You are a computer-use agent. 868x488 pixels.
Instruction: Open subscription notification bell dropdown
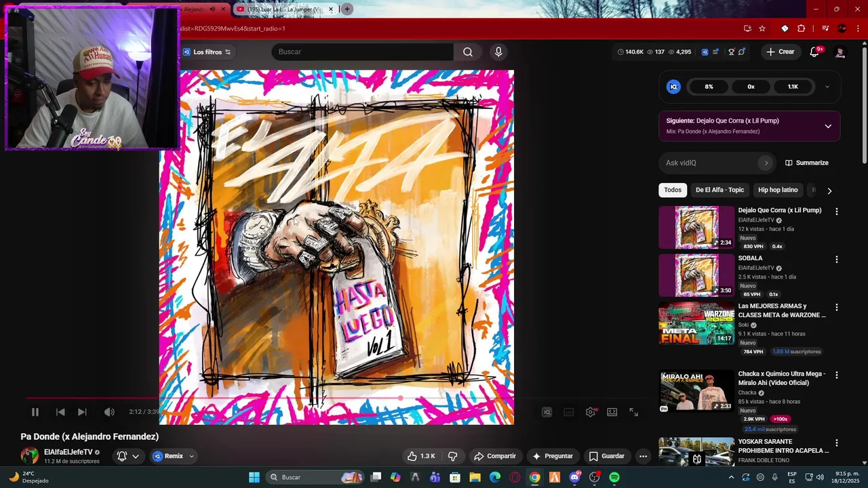coord(127,456)
